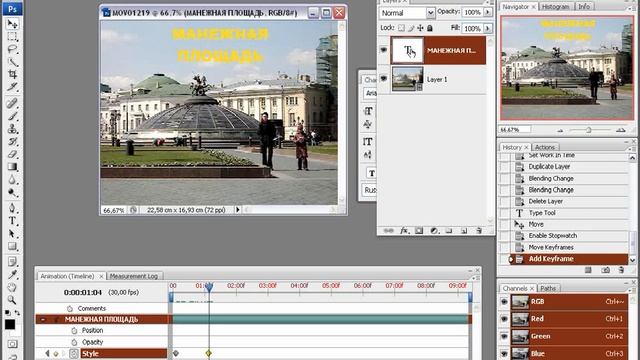Screen dimensions: 640x360
Task: Click the Layer 1 thumbnail
Action: (407, 79)
